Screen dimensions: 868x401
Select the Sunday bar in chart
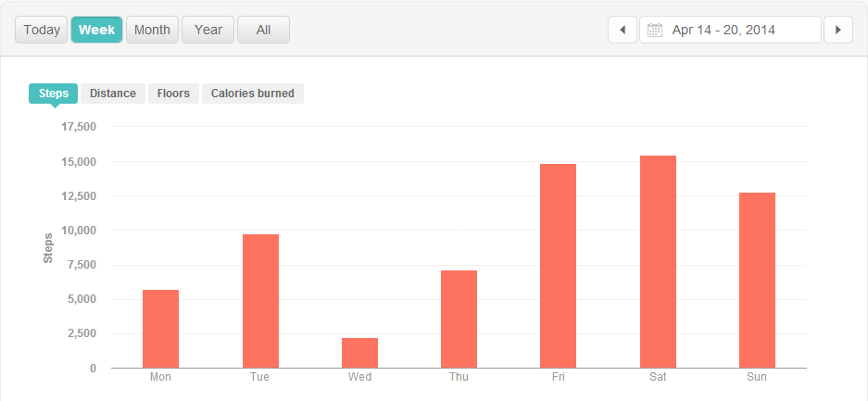(x=757, y=281)
